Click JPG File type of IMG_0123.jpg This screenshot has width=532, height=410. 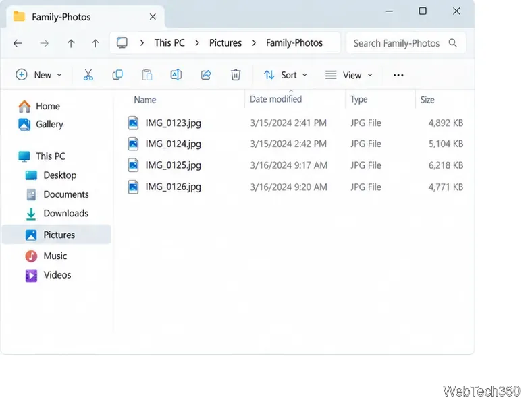click(x=366, y=123)
